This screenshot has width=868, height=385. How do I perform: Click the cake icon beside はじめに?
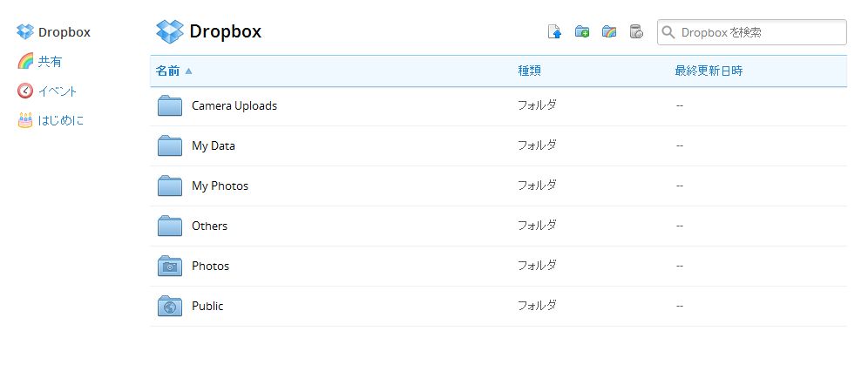click(25, 120)
